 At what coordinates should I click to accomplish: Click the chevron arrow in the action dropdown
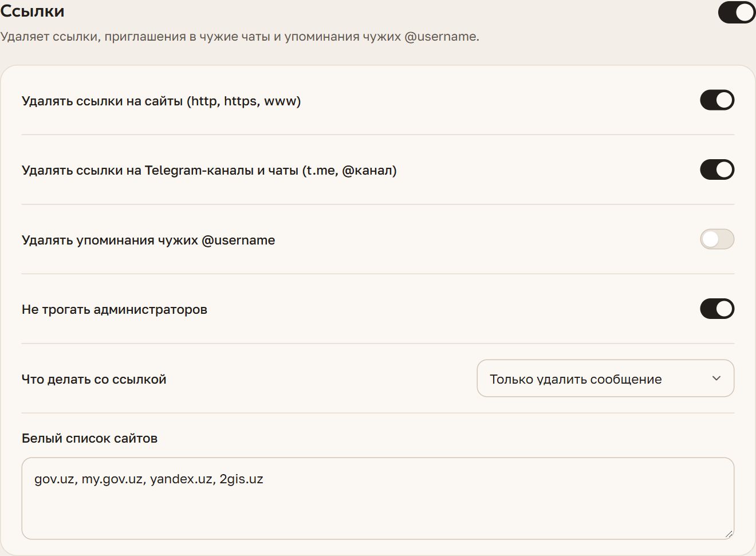pyautogui.click(x=716, y=378)
